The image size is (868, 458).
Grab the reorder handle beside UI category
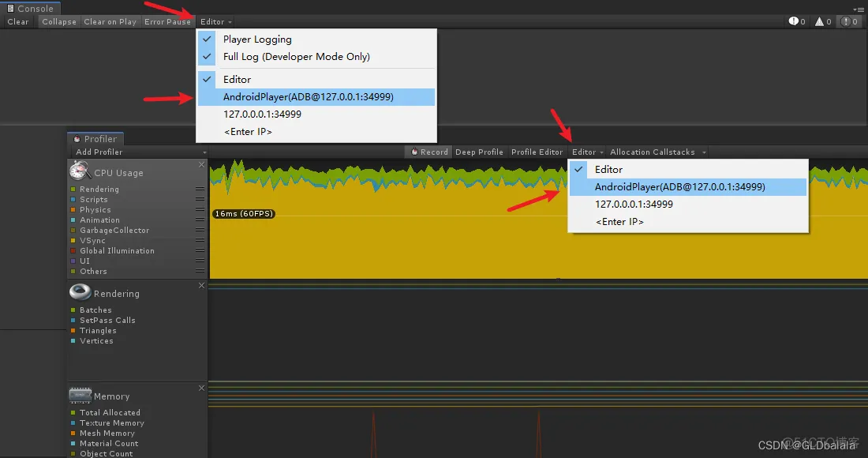tap(200, 261)
